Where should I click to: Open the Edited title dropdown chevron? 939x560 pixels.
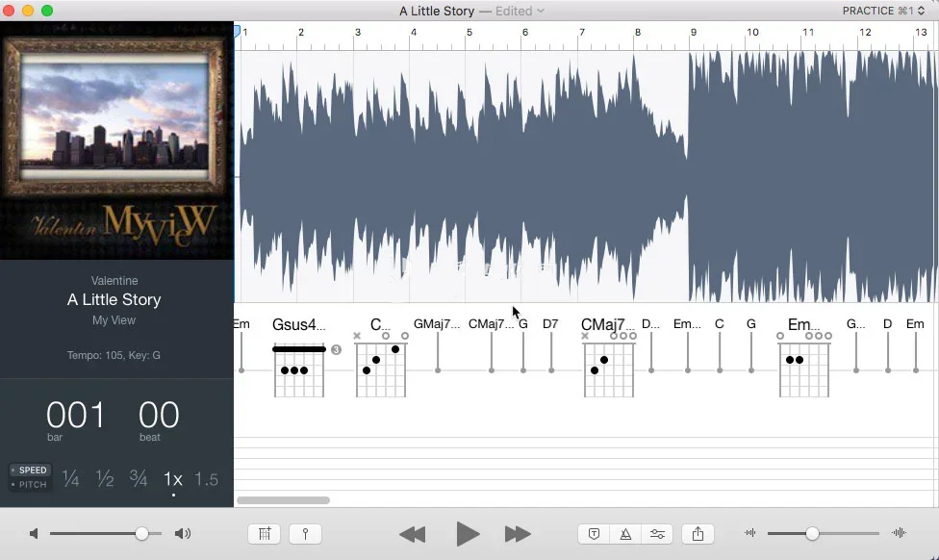[x=540, y=11]
